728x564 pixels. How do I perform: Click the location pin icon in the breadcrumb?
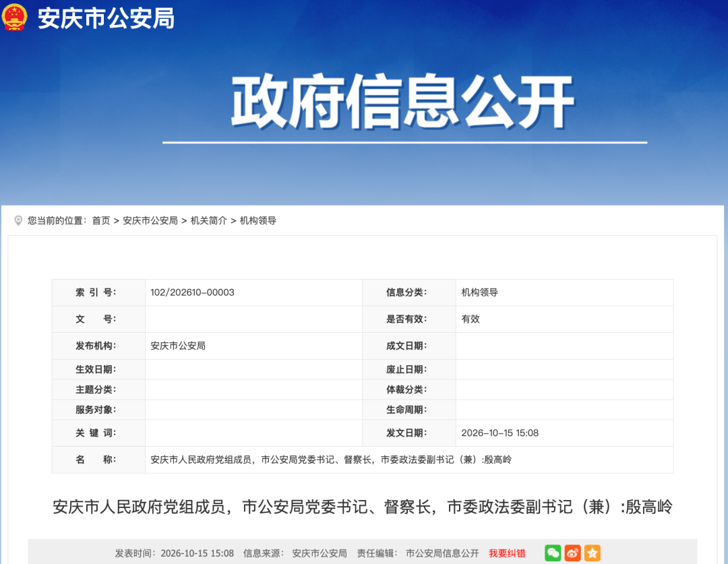18,220
